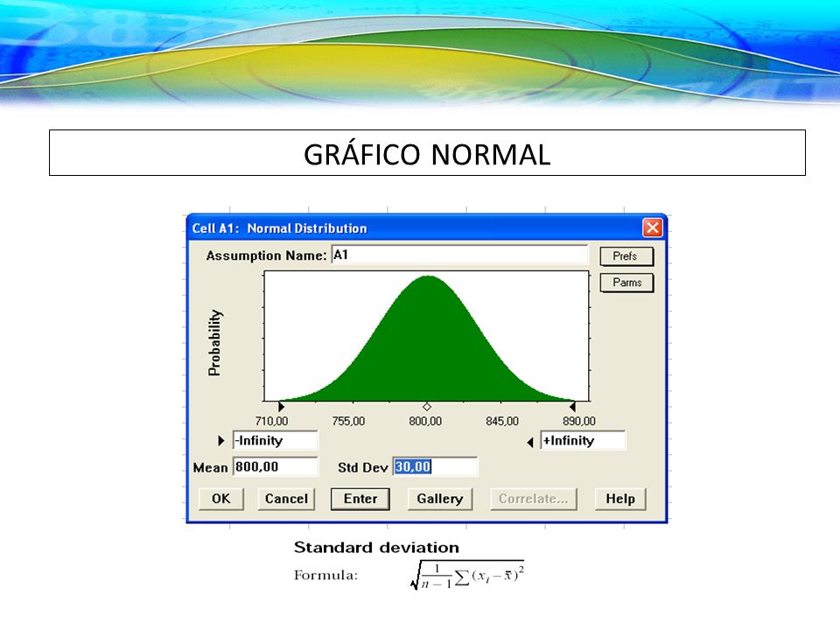Viewport: 840px width, 630px height.
Task: Click the +Infinity upper bound field
Action: [x=583, y=440]
